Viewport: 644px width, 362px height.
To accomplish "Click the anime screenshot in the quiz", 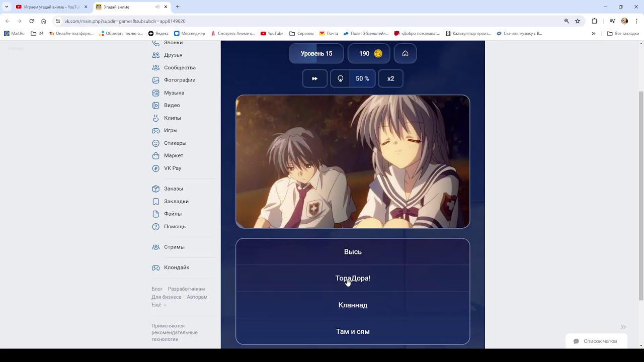I will click(x=353, y=161).
